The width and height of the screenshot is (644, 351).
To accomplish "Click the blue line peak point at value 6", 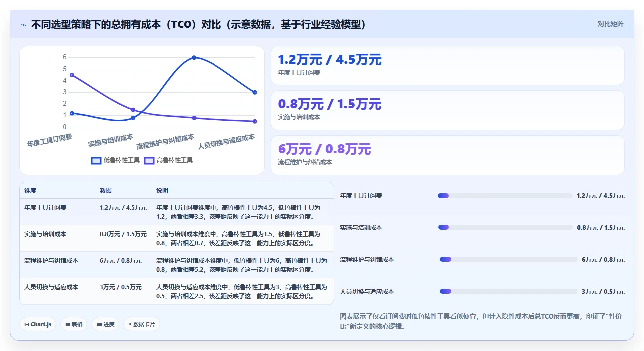I will point(194,58).
